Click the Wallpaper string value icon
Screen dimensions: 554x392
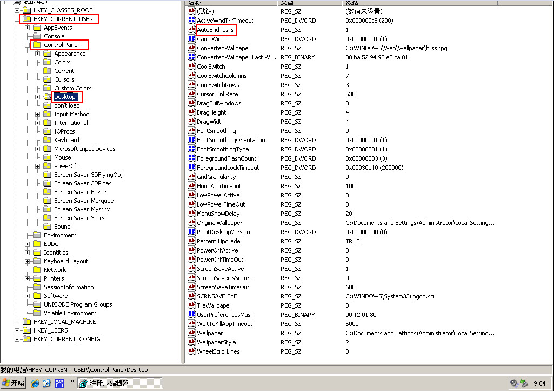click(x=191, y=333)
